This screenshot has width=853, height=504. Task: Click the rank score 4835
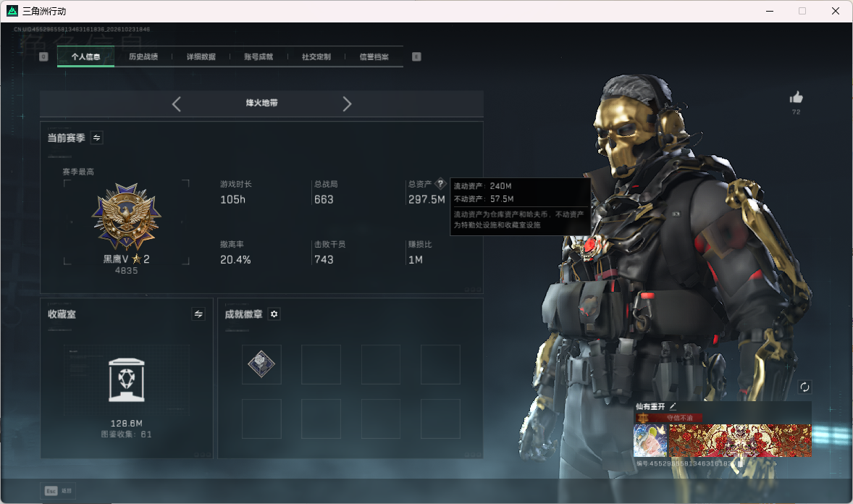pos(126,271)
